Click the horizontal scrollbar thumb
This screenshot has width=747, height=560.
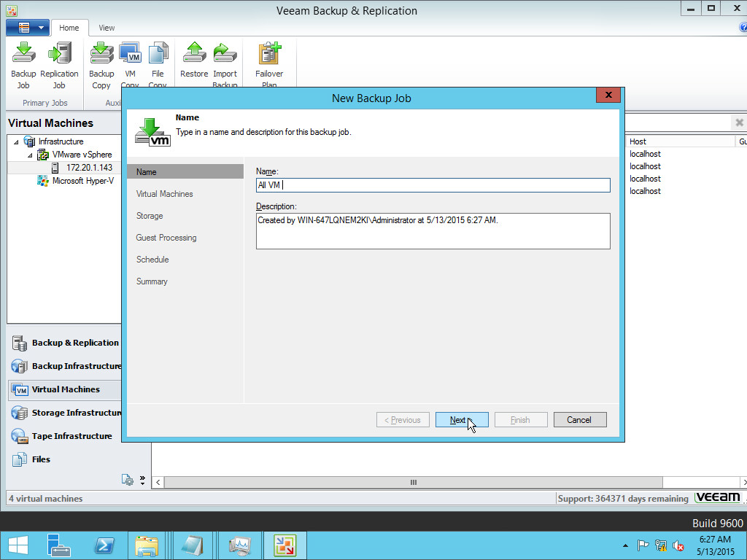coord(413,483)
